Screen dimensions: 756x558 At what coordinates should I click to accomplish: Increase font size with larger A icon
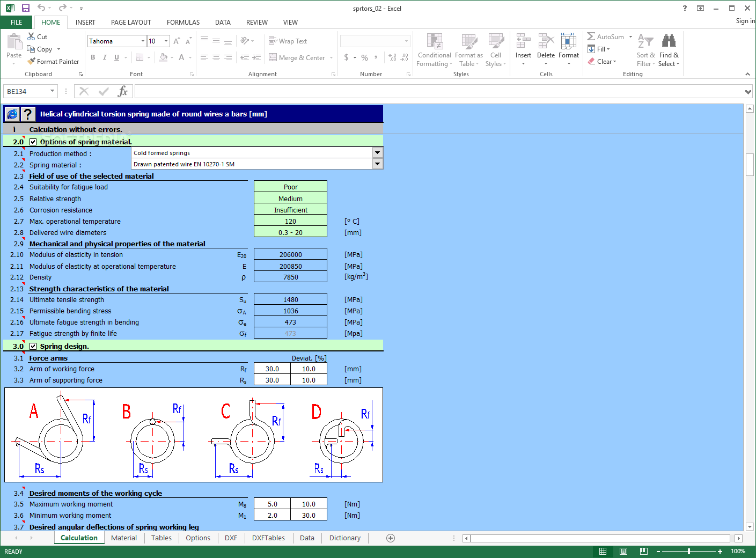coord(177,41)
